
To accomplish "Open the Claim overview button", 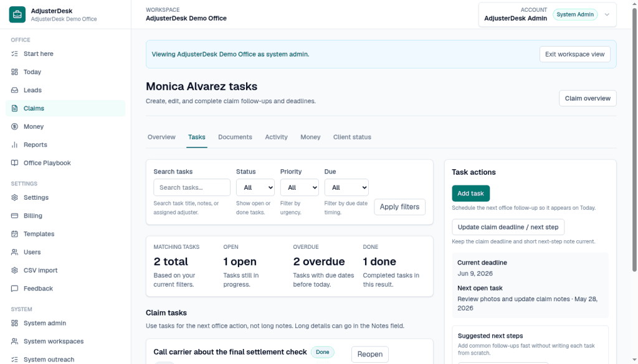I will [588, 98].
